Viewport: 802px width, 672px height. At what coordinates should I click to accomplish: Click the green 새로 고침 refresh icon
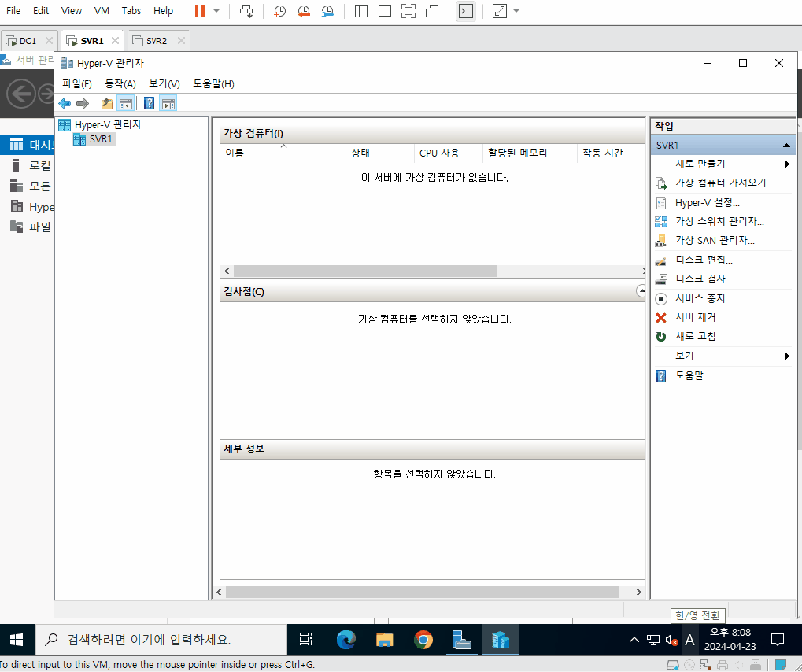point(661,337)
